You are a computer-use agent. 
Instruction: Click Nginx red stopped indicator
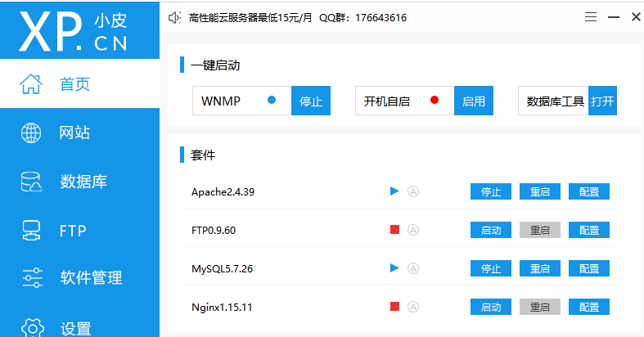[x=394, y=306]
